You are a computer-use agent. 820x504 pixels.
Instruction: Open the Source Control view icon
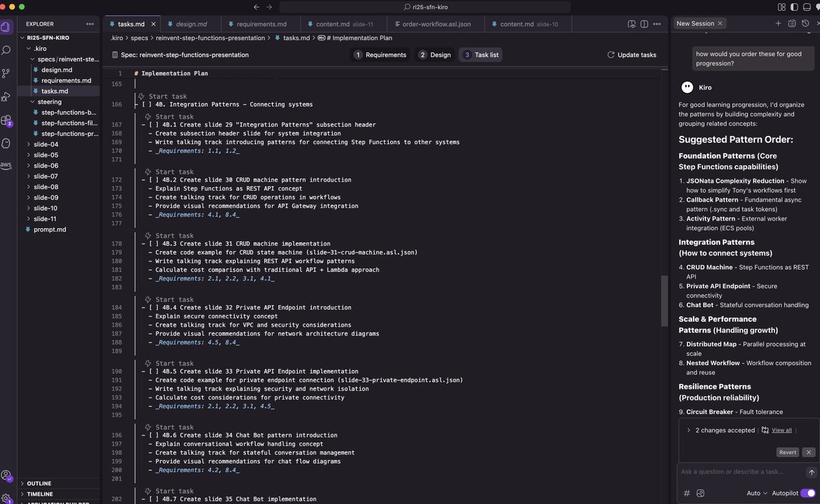(6, 73)
